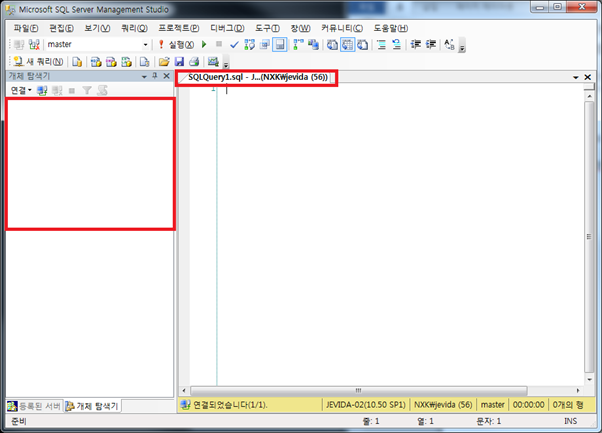Click the 실행(X) execute button
Image resolution: width=602 pixels, height=433 pixels.
pyautogui.click(x=177, y=45)
